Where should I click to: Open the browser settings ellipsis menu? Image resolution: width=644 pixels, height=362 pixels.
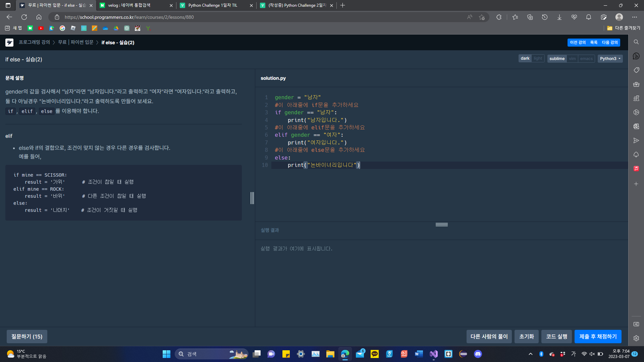coord(634,17)
